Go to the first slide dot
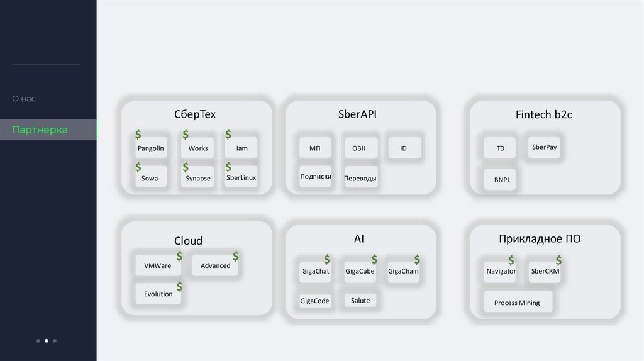The image size is (644, 361). point(38,341)
